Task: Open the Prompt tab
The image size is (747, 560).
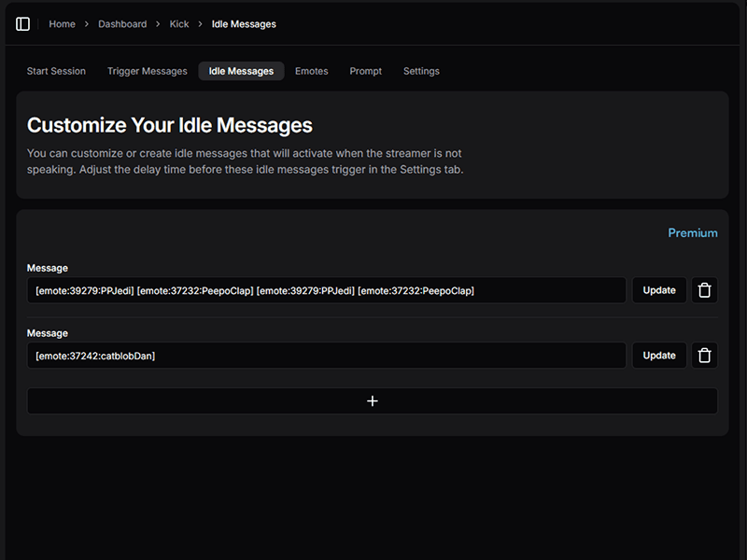Action: [x=365, y=71]
